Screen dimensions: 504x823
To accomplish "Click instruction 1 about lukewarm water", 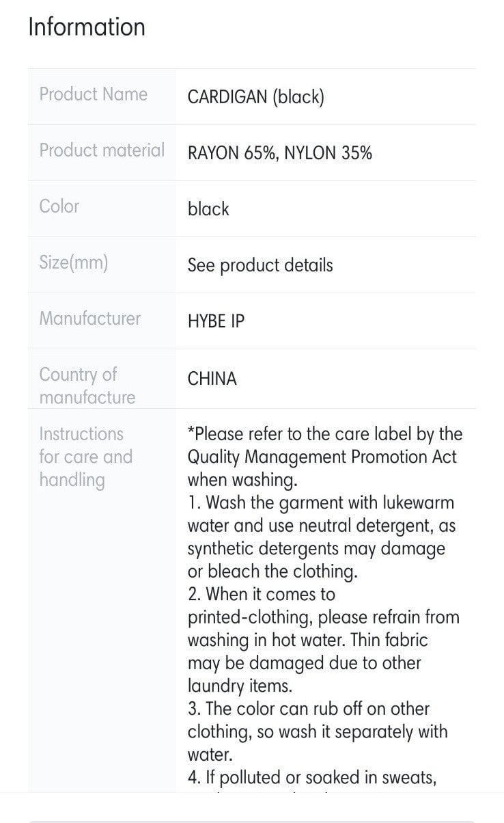I will pyautogui.click(x=322, y=537).
